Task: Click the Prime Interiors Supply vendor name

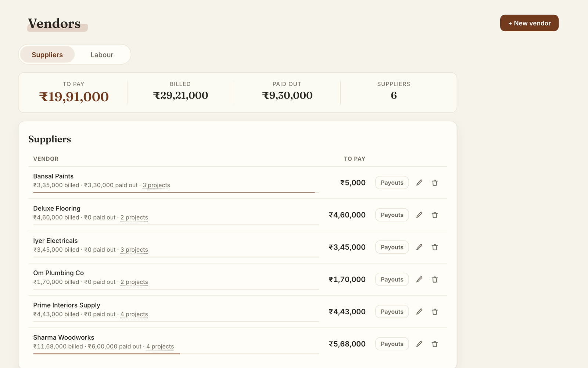Action: click(x=67, y=305)
